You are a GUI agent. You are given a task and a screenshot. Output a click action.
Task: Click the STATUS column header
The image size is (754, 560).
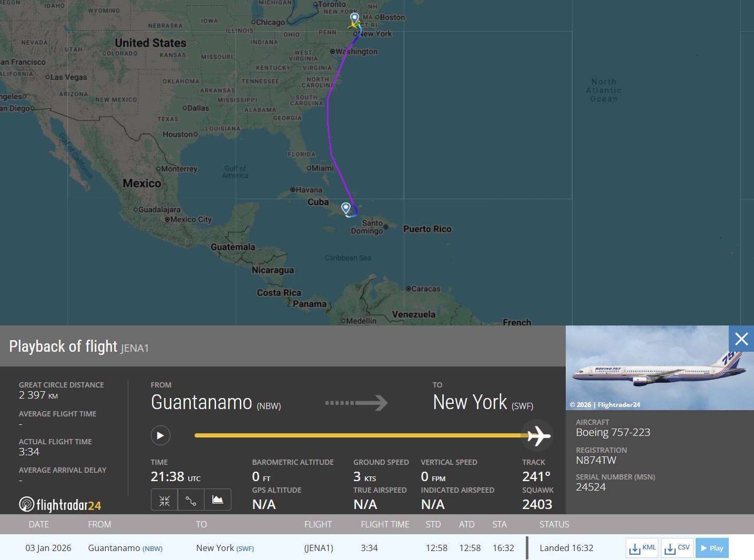click(554, 524)
